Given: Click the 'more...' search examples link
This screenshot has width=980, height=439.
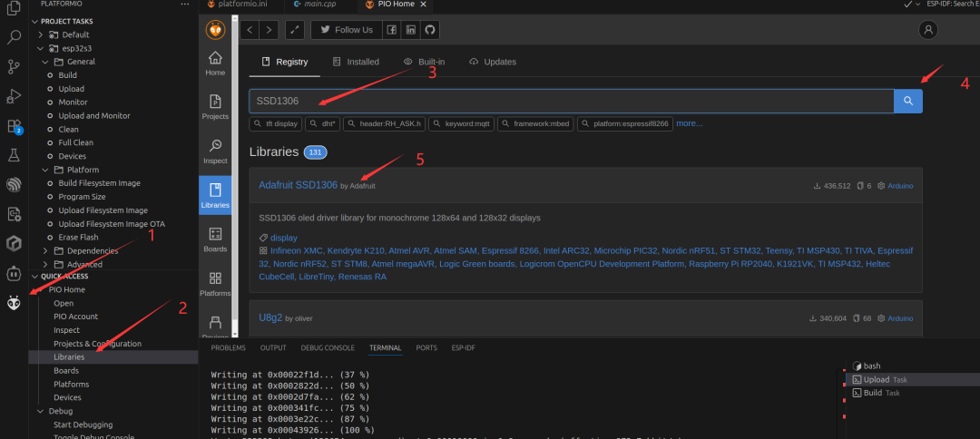Looking at the screenshot, I should (x=690, y=123).
